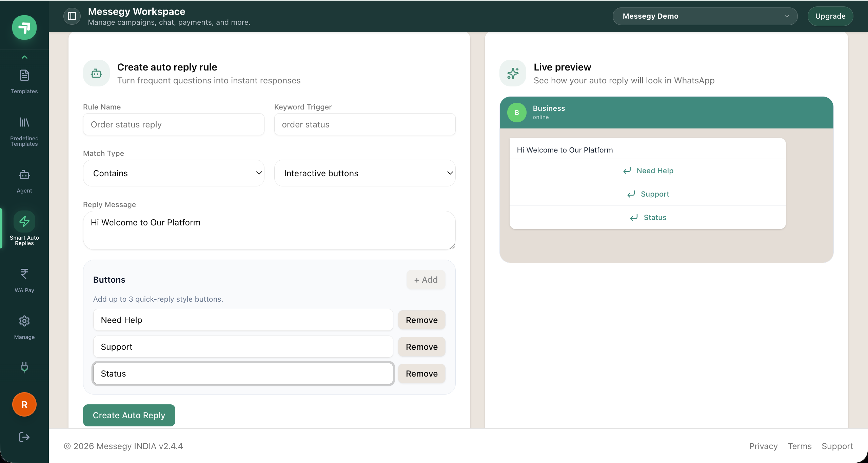Focus the Rule Name input field

(x=174, y=124)
